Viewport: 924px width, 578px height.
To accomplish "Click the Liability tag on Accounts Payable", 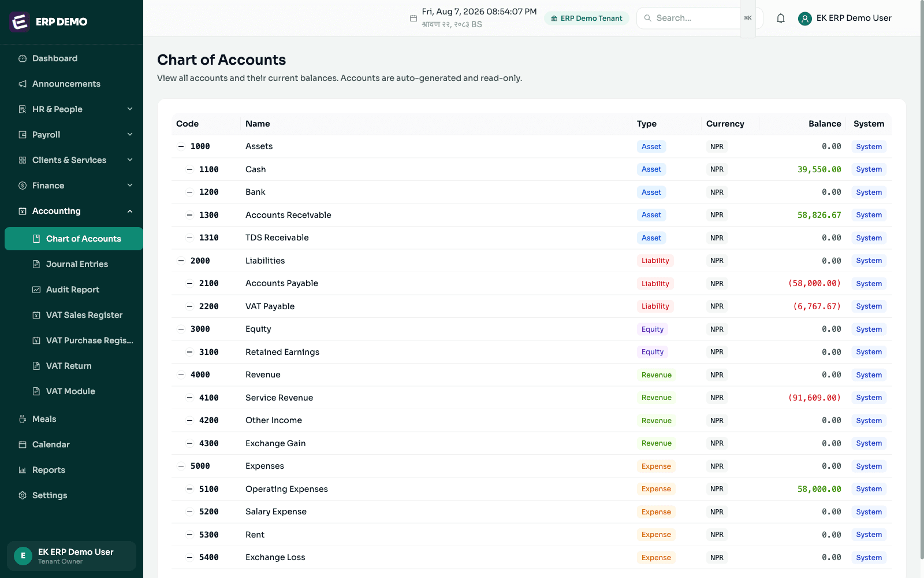I will [655, 284].
